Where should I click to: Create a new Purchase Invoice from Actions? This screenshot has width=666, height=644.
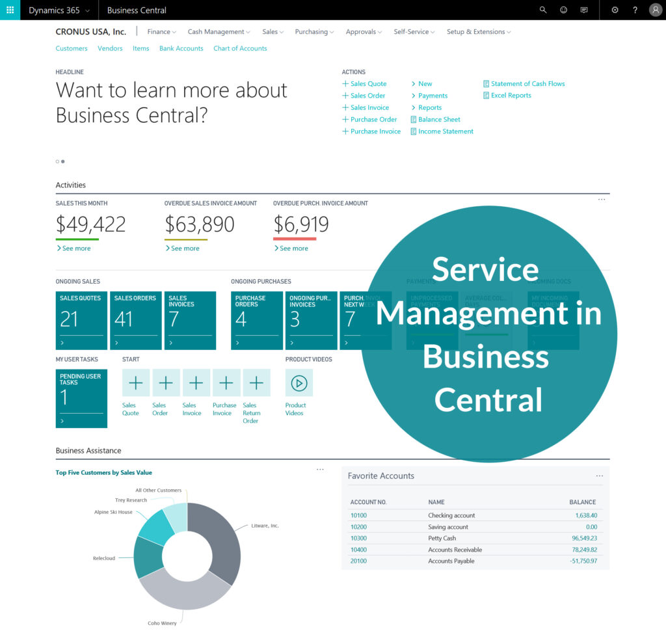371,131
